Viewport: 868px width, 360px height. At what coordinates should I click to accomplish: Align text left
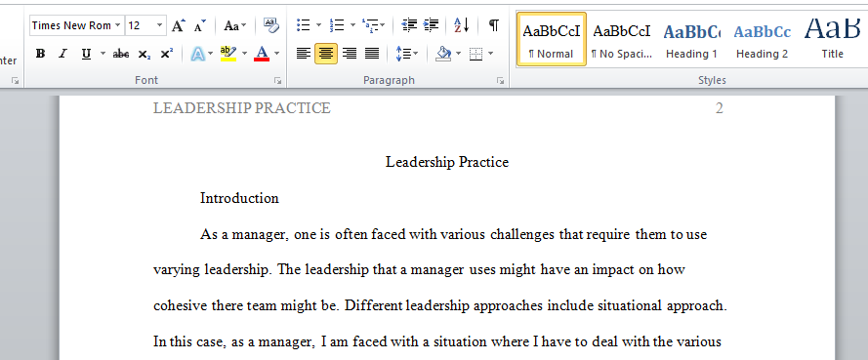(x=304, y=54)
